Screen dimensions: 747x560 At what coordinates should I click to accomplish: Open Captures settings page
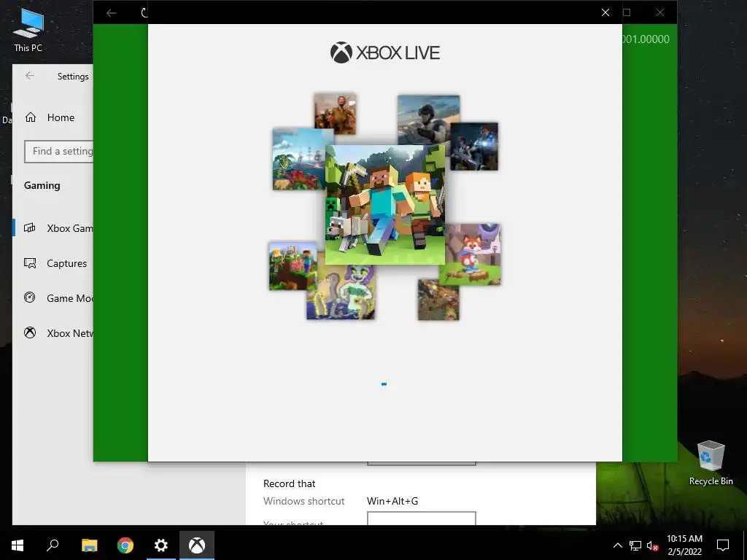click(54, 263)
